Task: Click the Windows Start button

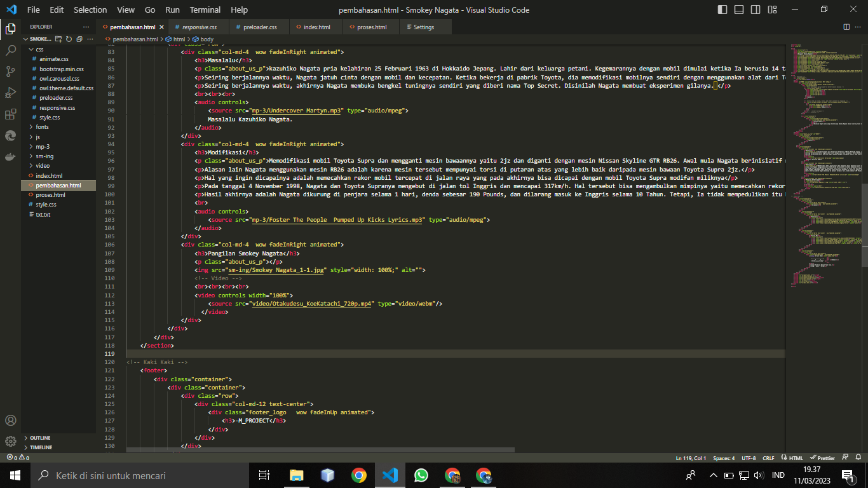Action: [15, 475]
